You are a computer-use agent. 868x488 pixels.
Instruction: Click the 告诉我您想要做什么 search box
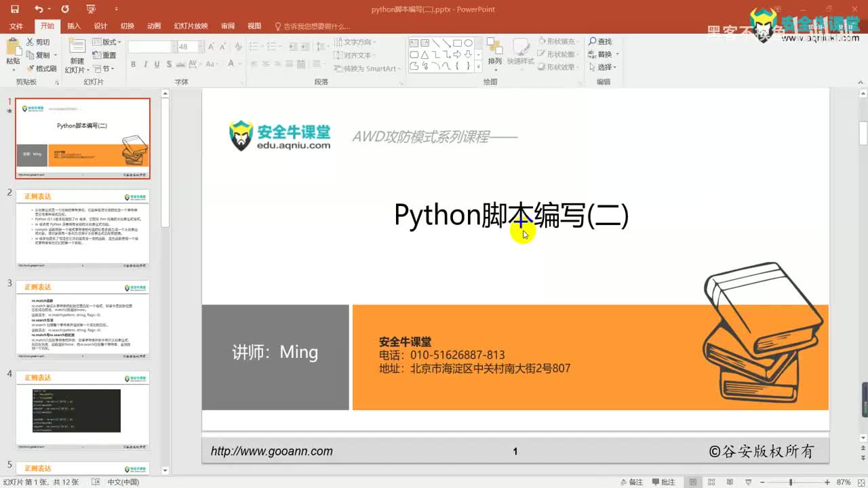(x=312, y=26)
